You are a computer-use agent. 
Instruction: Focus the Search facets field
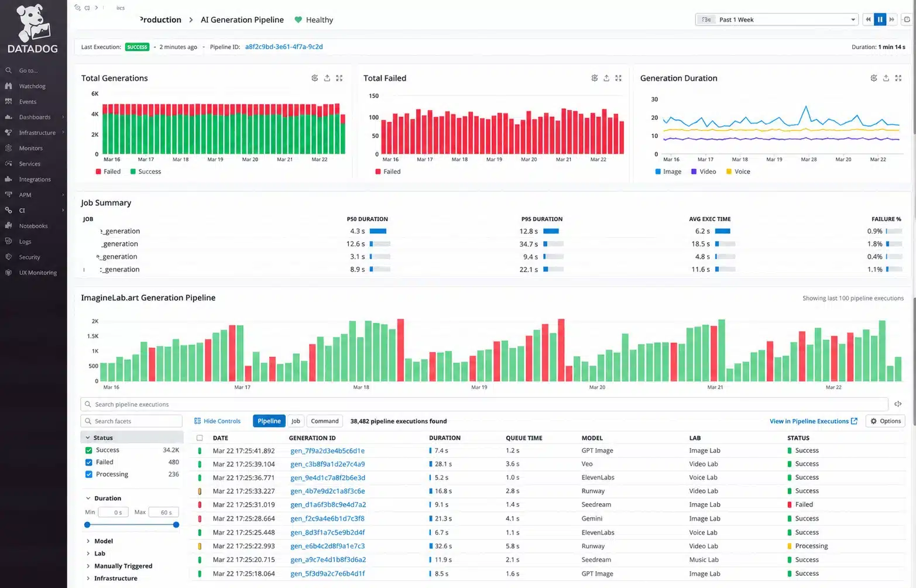(132, 421)
